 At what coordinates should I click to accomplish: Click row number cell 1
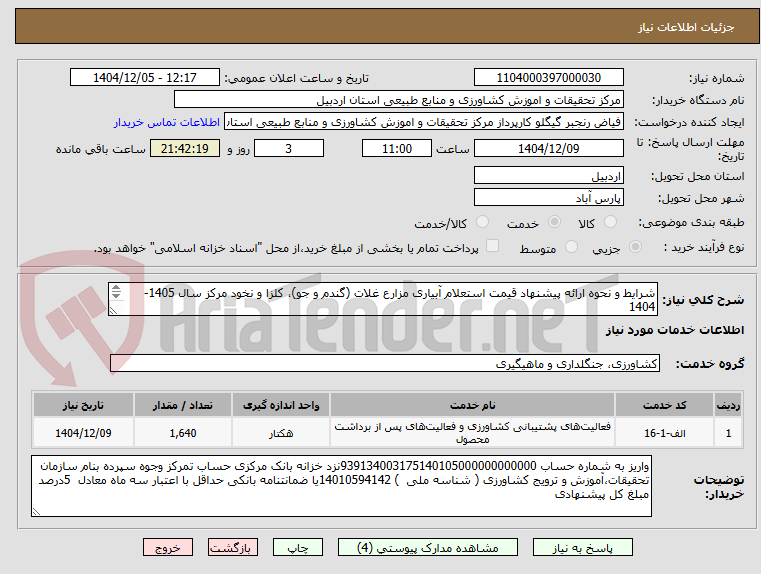[728, 433]
